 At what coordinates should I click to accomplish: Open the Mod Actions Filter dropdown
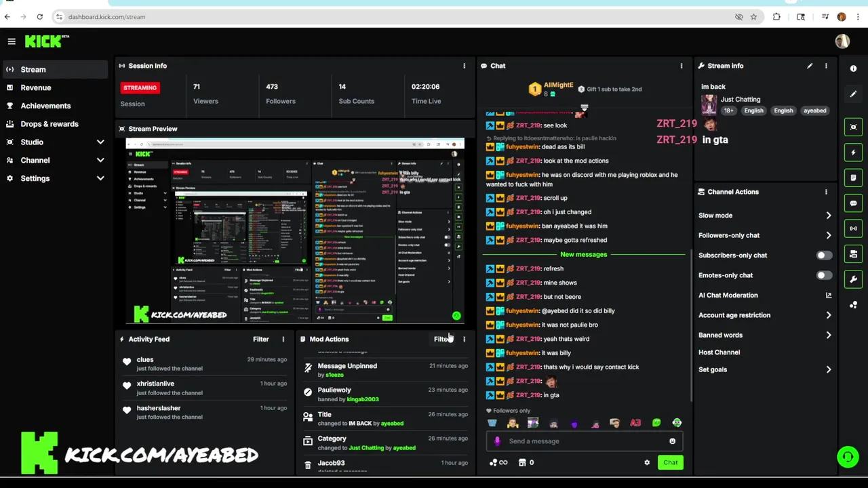point(442,339)
